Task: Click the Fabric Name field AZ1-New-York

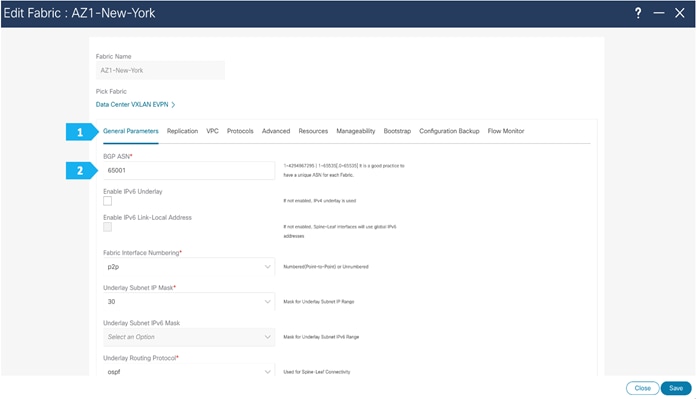Action: pyautogui.click(x=160, y=71)
